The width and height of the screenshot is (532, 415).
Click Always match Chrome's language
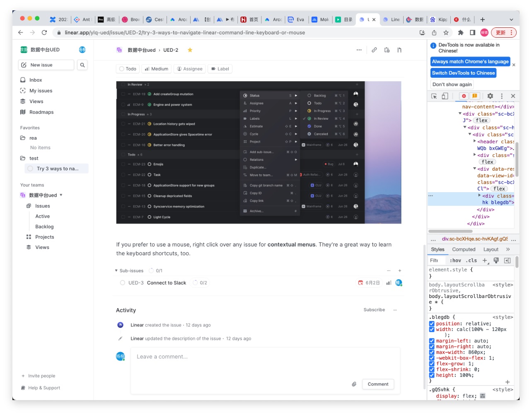coord(470,61)
